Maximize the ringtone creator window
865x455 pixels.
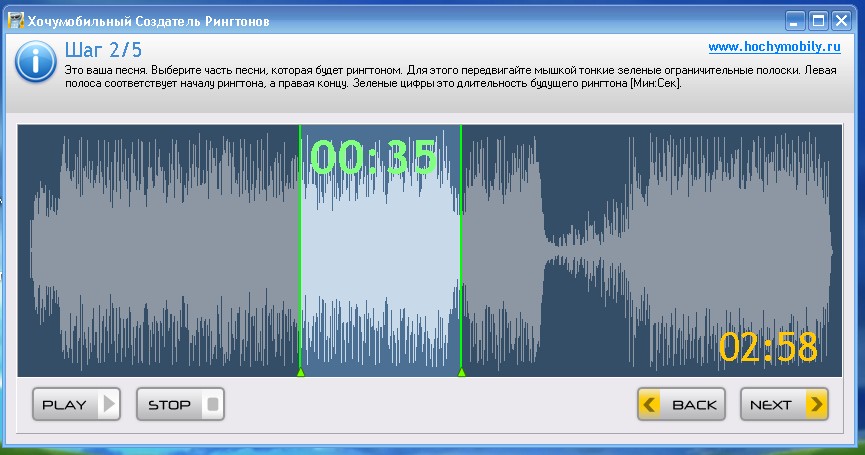818,22
